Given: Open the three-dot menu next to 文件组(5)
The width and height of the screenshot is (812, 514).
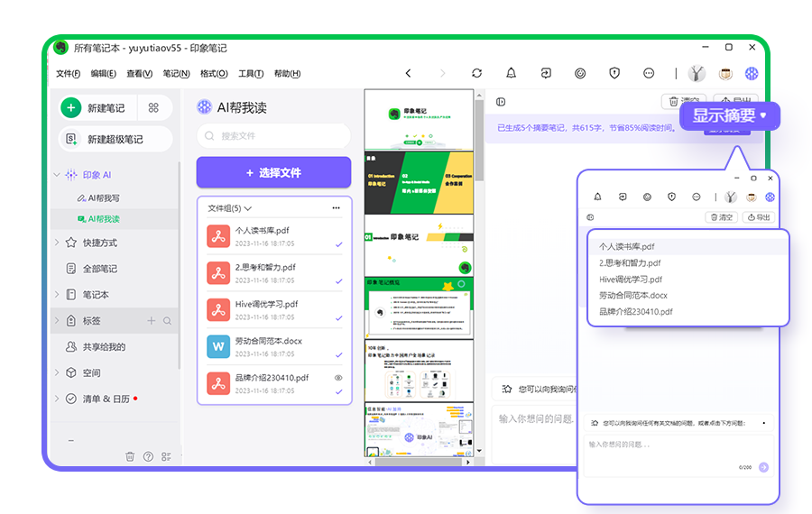Looking at the screenshot, I should coord(337,208).
